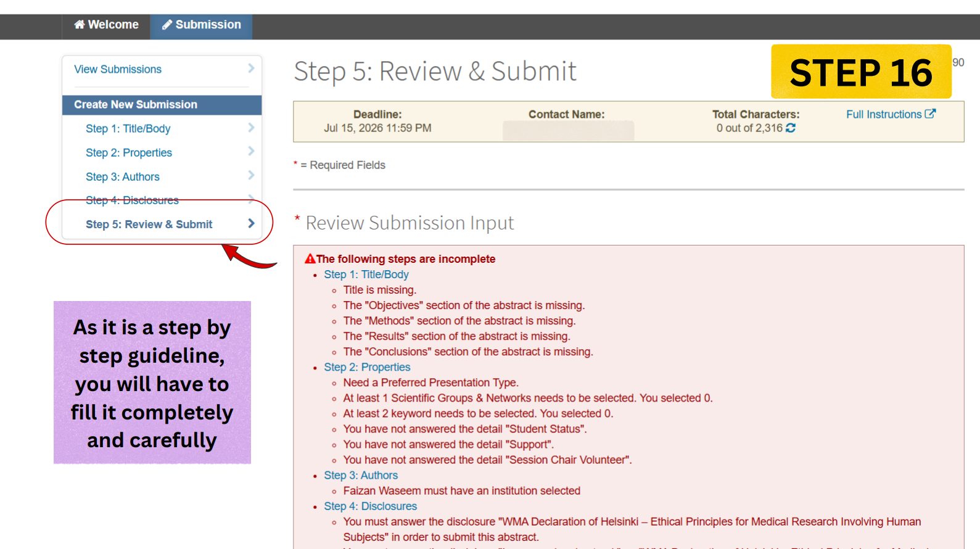Click the Review Submission Input heading
This screenshot has width=980, height=549.
[410, 223]
